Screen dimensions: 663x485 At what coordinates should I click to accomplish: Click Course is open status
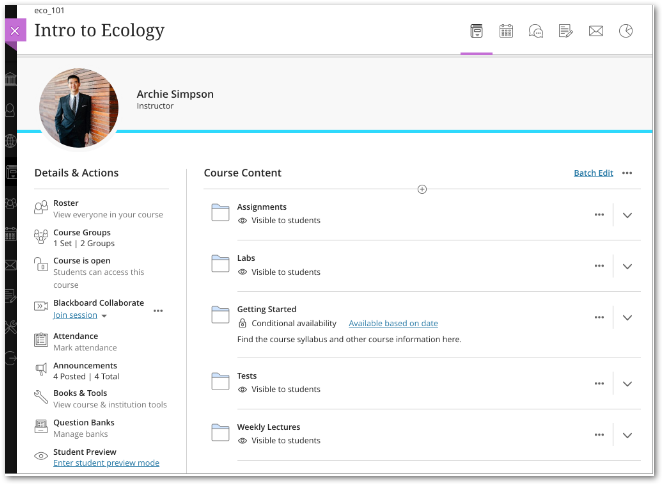click(82, 261)
